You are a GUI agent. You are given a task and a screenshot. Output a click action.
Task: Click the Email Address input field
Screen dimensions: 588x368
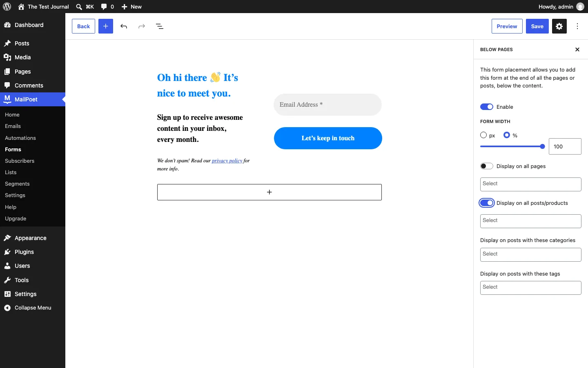pos(328,105)
